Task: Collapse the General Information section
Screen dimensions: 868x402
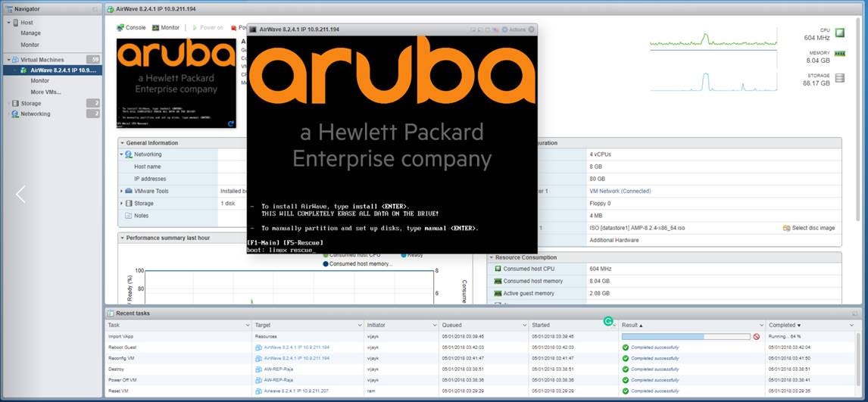Action: (123, 143)
